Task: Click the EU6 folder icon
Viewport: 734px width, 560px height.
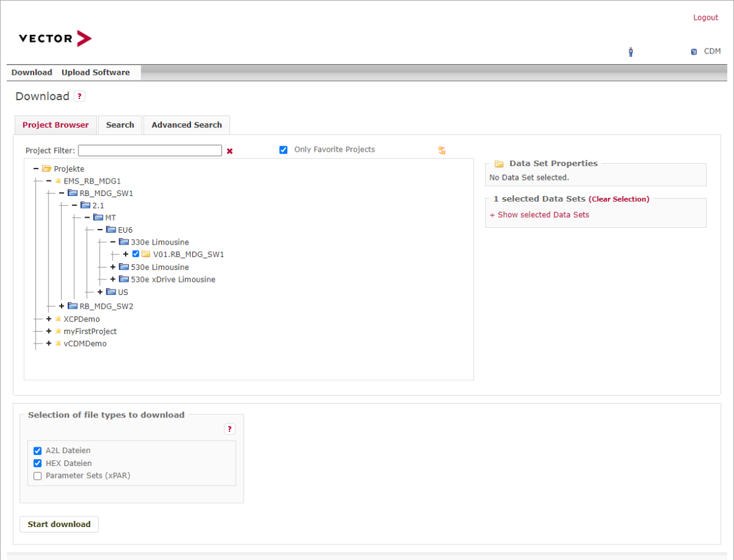Action: 111,230
